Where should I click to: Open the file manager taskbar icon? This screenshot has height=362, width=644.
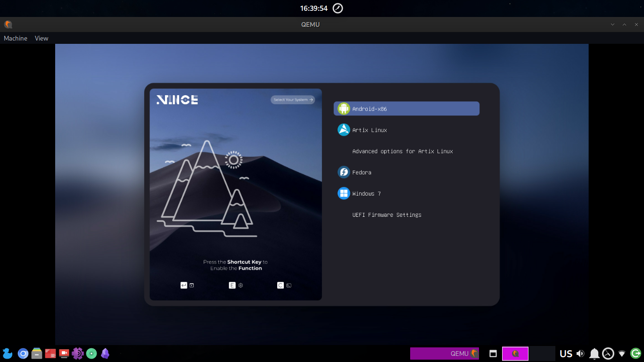(x=37, y=354)
